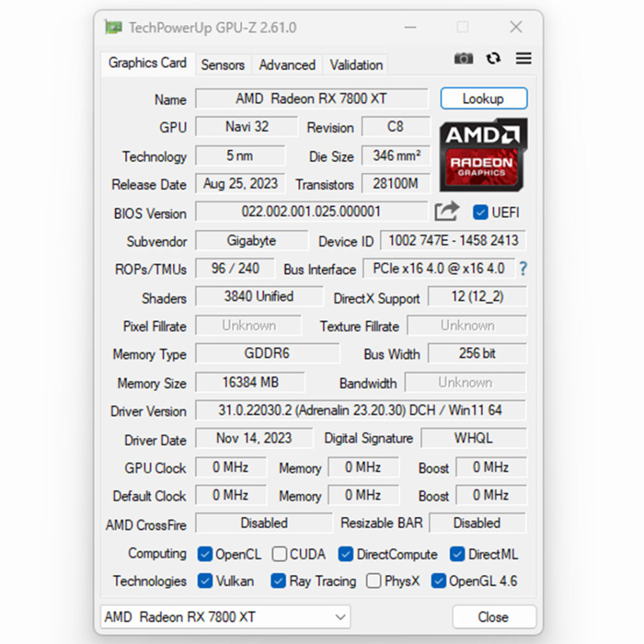Toggle the PhysX checkbox
Screen dimensions: 644x644
[x=374, y=580]
